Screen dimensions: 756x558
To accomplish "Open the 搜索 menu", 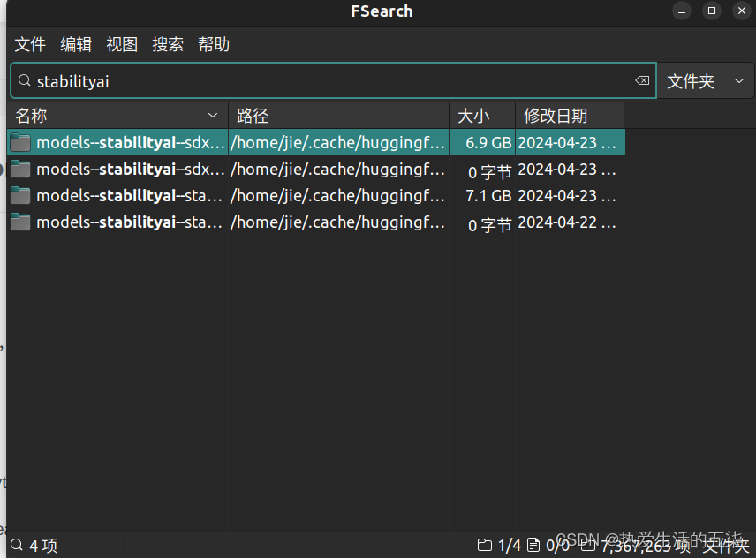I will [x=168, y=44].
